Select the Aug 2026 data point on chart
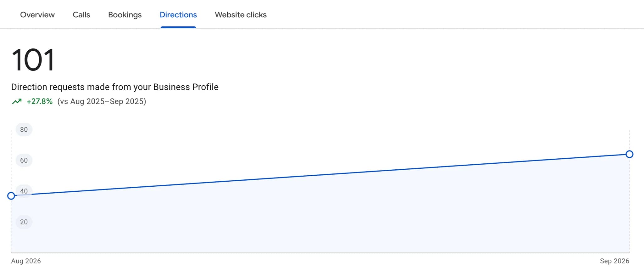644x277 pixels. pyautogui.click(x=11, y=196)
